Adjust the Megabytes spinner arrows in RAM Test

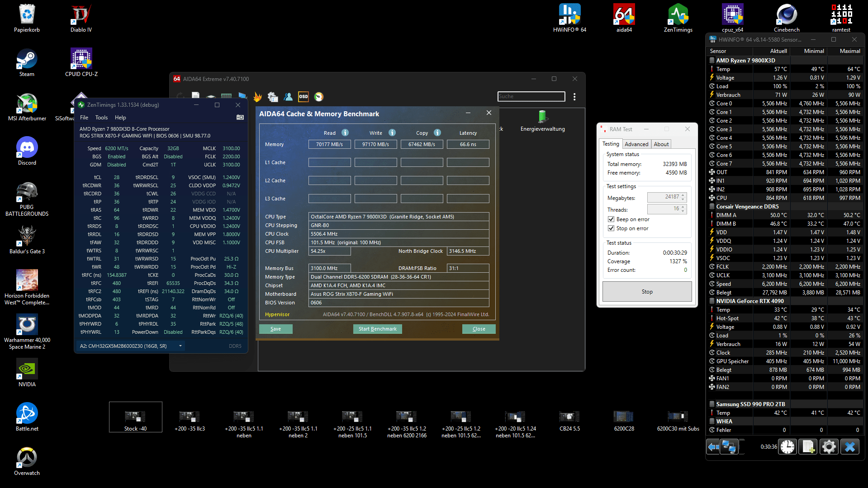tap(683, 197)
